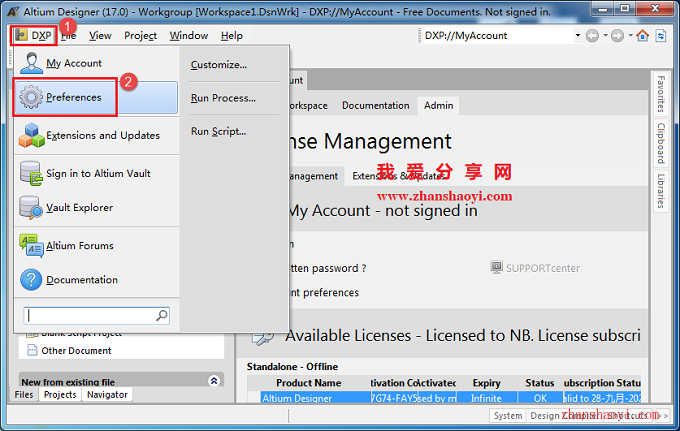Open Extensions and Updates cubes icon
This screenshot has height=431, width=680.
click(x=31, y=135)
